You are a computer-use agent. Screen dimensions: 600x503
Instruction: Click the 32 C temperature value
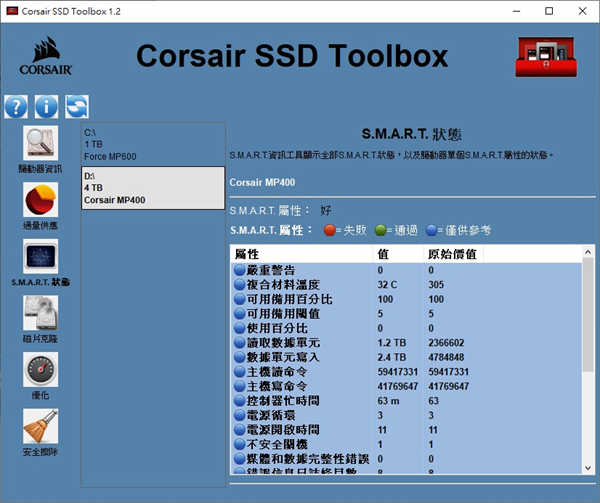(x=387, y=285)
